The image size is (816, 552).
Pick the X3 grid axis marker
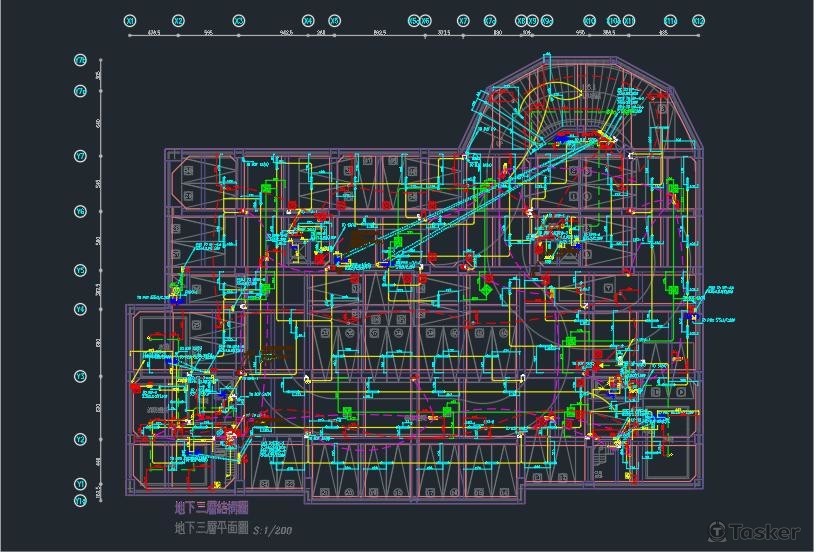(x=238, y=20)
